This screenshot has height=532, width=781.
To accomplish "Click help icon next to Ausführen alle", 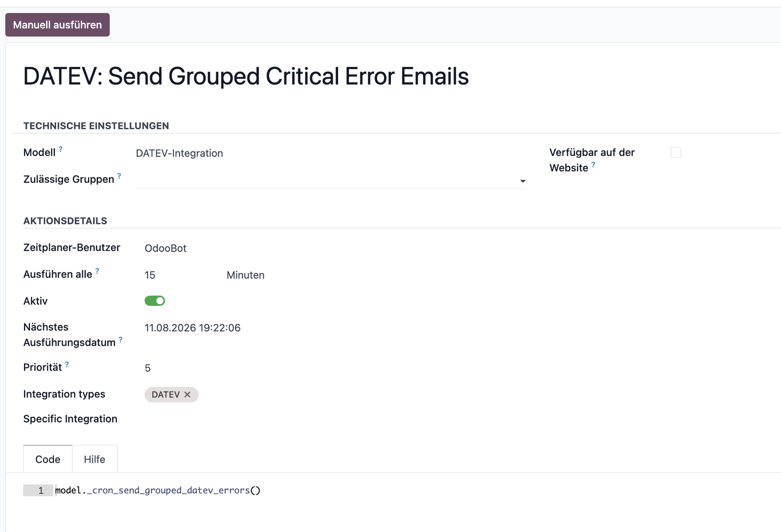I will coord(97,271).
